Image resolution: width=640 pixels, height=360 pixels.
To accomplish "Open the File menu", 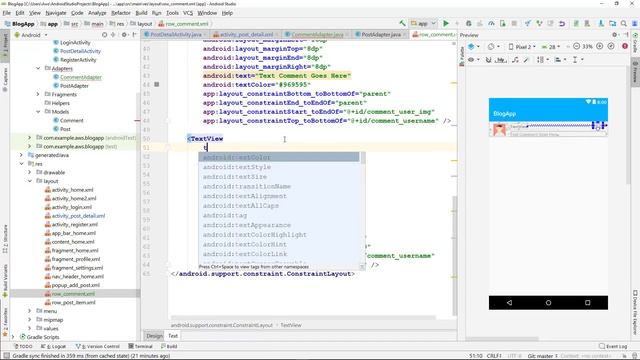I will [7, 13].
